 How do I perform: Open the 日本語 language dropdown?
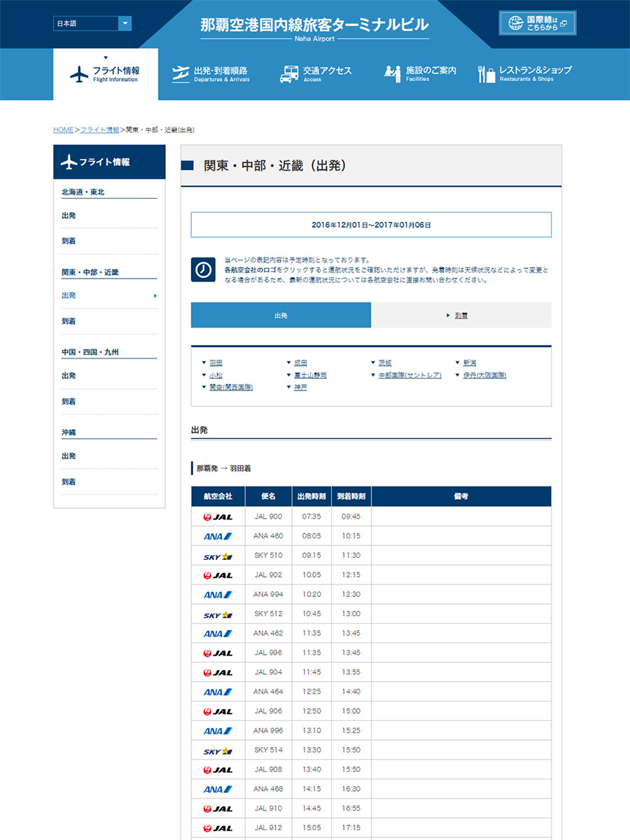pyautogui.click(x=92, y=24)
